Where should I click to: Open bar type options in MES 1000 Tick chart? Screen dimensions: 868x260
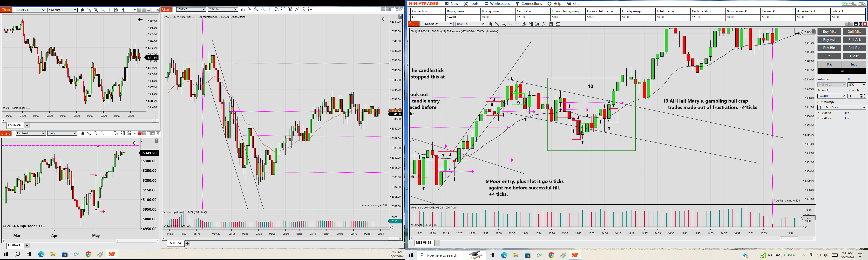tap(490, 24)
